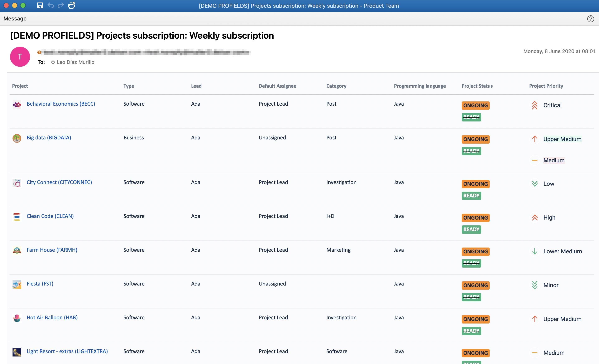599x364 pixels.
Task: Open the Hot Air Balloon (HAB) link
Action: click(x=52, y=317)
